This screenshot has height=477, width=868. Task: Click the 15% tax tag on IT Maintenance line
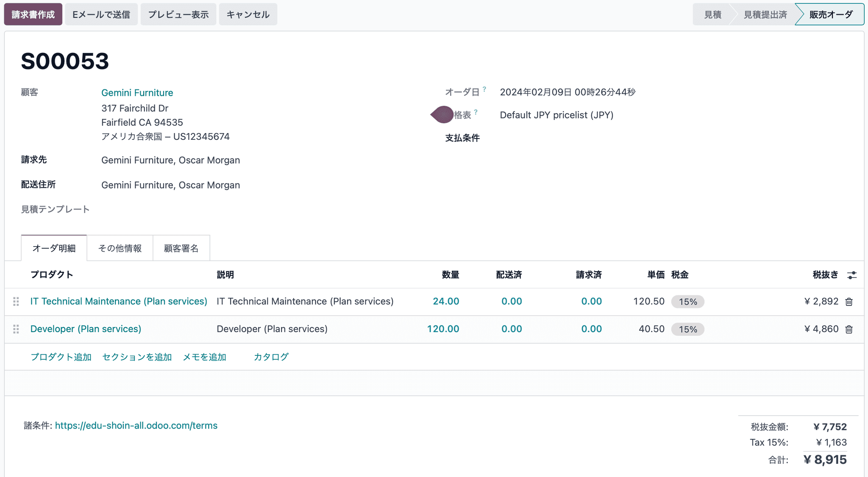tap(687, 302)
